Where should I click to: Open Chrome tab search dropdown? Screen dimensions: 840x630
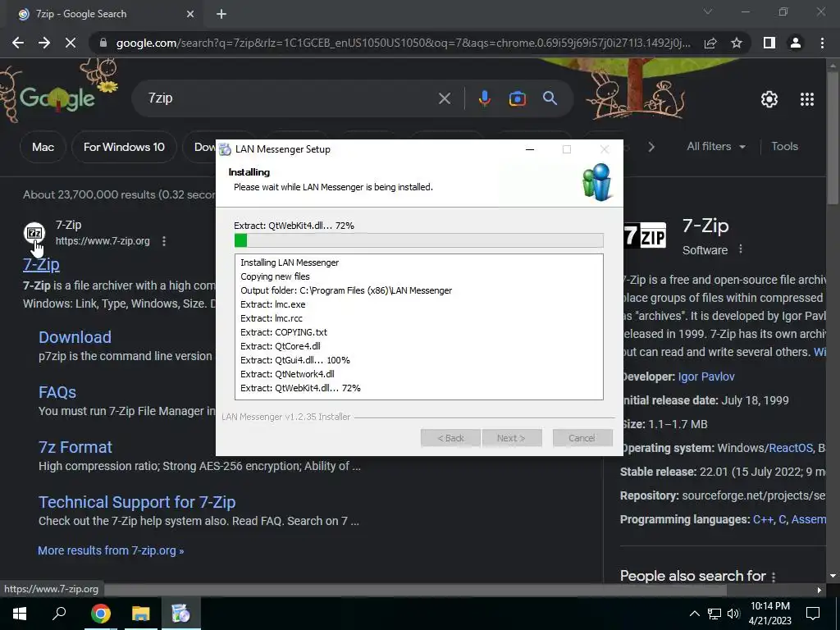(x=708, y=11)
